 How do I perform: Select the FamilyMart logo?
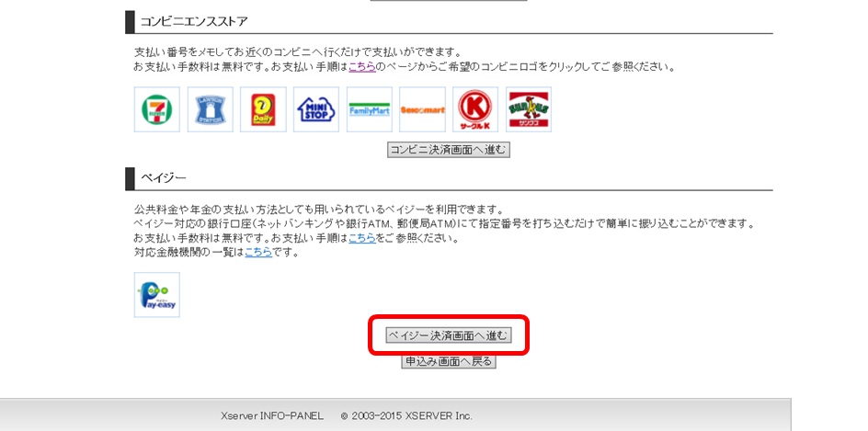370,110
